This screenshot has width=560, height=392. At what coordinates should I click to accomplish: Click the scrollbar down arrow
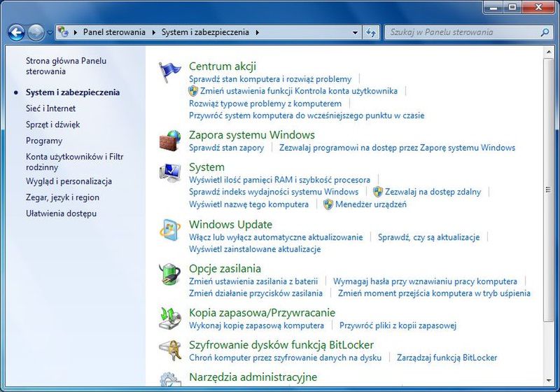[x=549, y=381]
